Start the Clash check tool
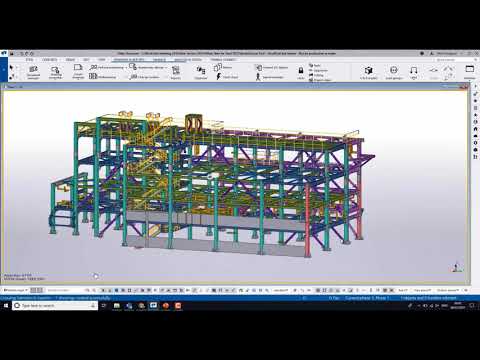 click(x=227, y=77)
